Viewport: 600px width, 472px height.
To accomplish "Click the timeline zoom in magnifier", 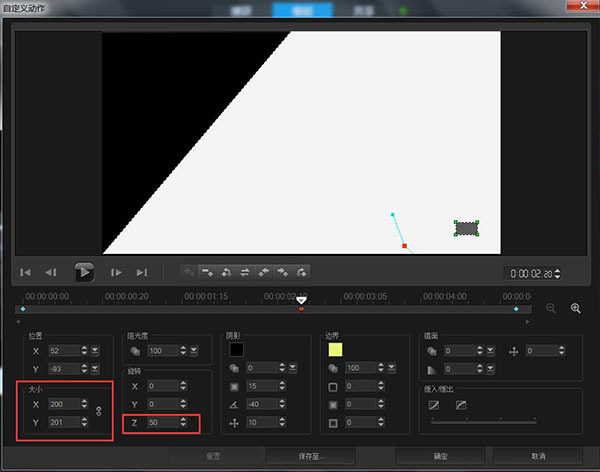I will [576, 308].
